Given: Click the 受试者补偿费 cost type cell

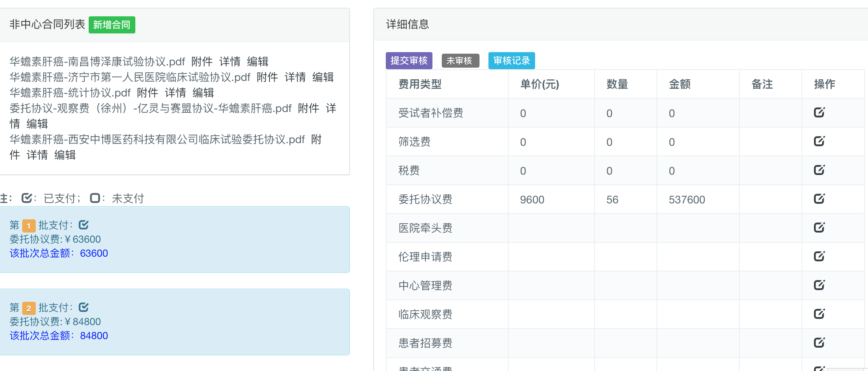Looking at the screenshot, I should coord(447,113).
